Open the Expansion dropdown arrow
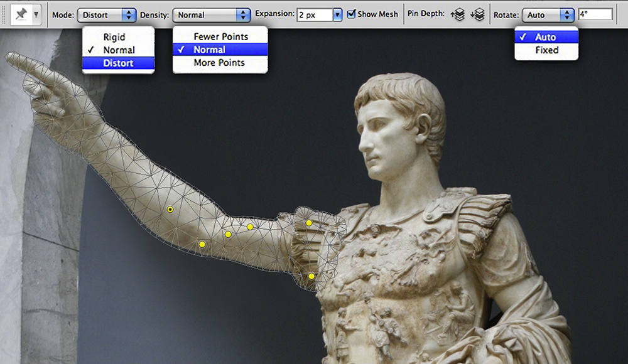 [x=338, y=15]
